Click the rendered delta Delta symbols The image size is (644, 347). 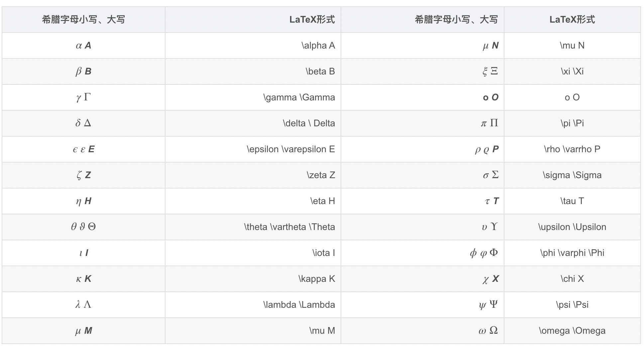[x=83, y=123]
